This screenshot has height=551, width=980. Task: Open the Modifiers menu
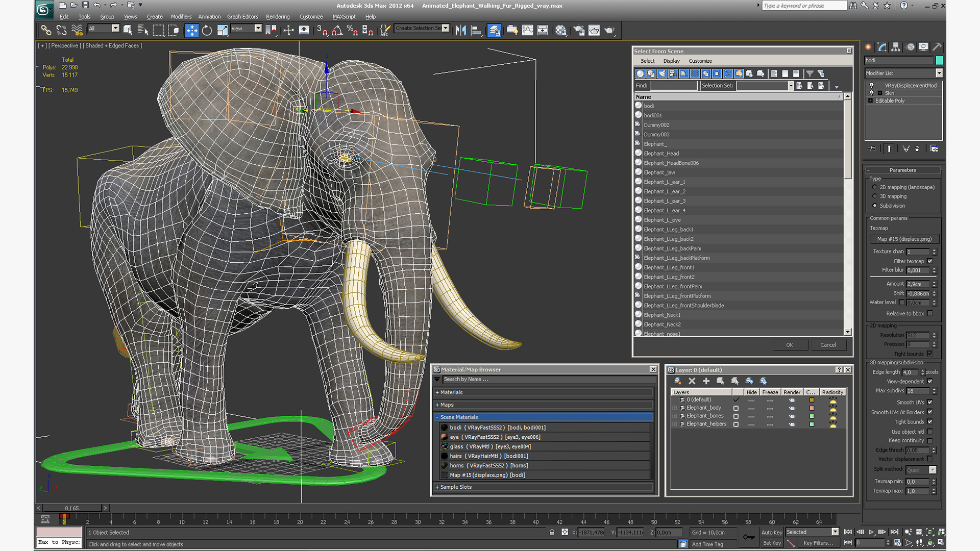(181, 17)
